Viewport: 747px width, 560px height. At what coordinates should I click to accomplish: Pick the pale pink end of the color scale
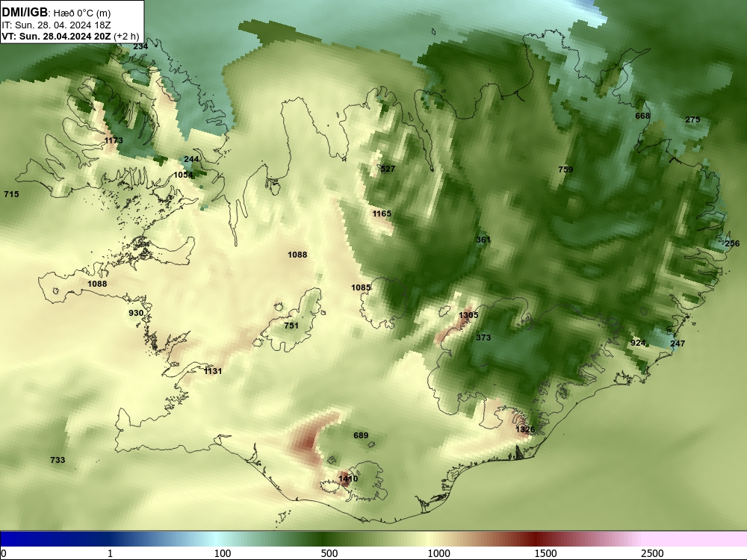click(695, 539)
